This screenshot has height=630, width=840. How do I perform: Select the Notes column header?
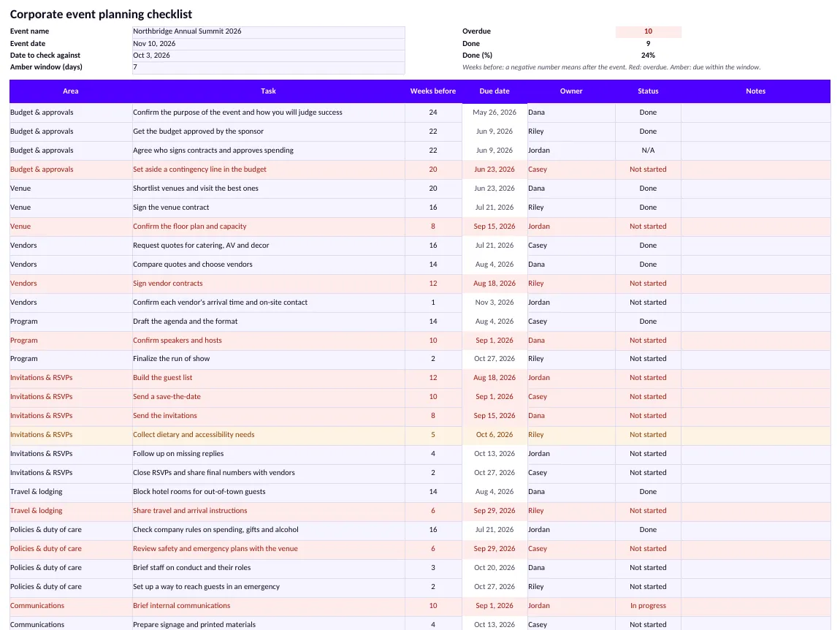(756, 91)
